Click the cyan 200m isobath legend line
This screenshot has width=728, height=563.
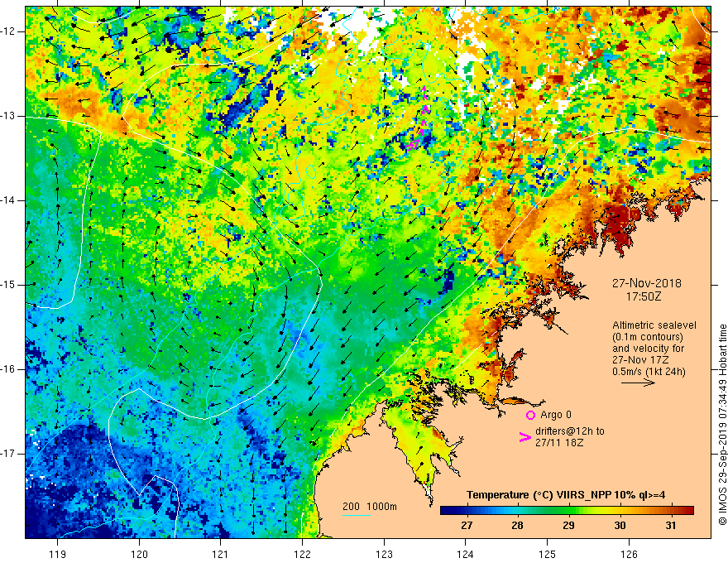click(x=357, y=515)
